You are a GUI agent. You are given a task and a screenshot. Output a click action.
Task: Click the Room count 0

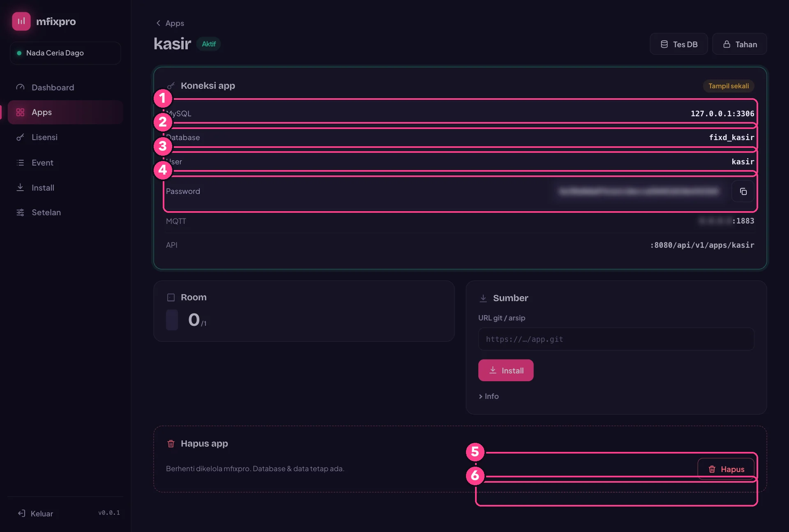(194, 320)
